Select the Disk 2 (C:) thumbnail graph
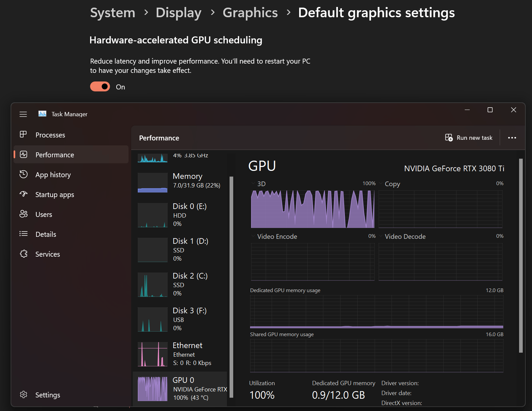This screenshot has height=411, width=532. (153, 285)
